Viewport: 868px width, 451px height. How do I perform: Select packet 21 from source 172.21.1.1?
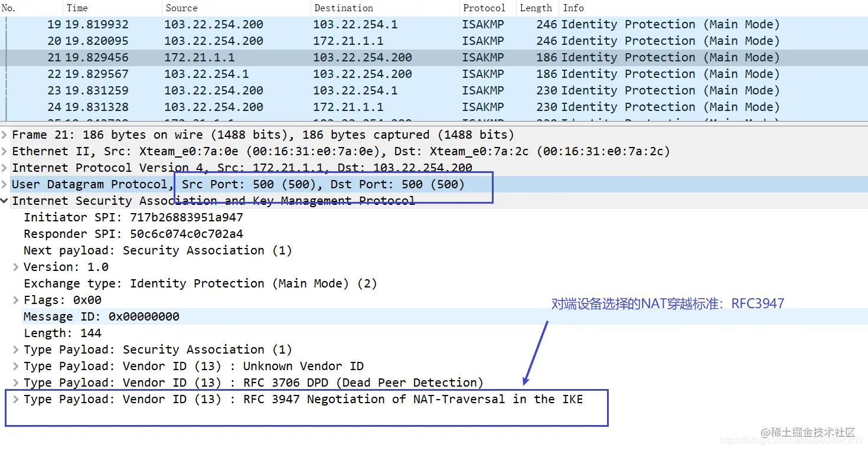tap(434, 57)
